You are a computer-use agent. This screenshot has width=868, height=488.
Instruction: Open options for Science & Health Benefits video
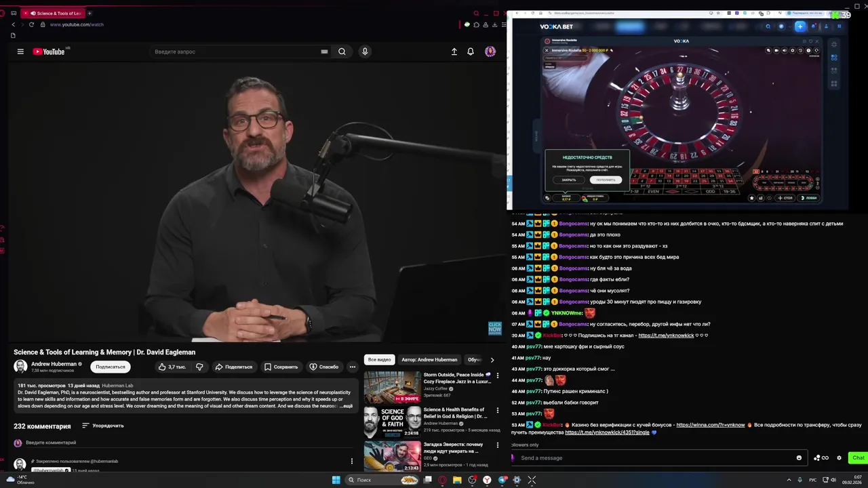click(497, 410)
